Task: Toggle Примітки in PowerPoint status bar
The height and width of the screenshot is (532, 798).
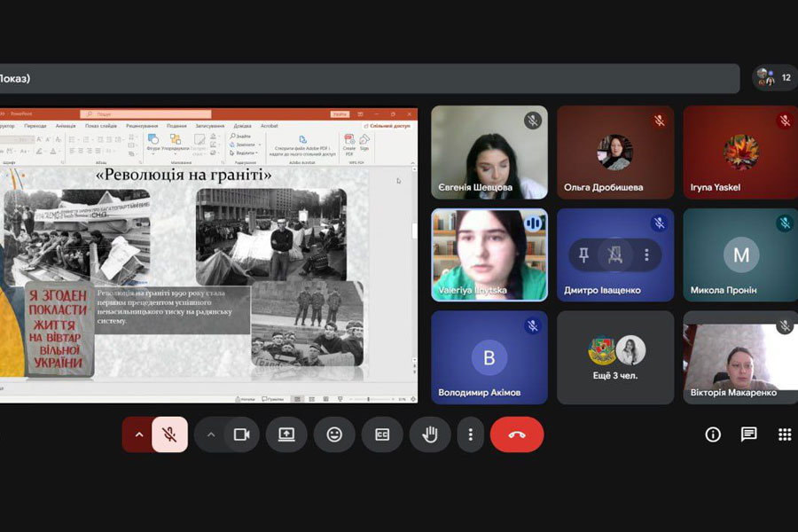Action: pyautogui.click(x=273, y=399)
